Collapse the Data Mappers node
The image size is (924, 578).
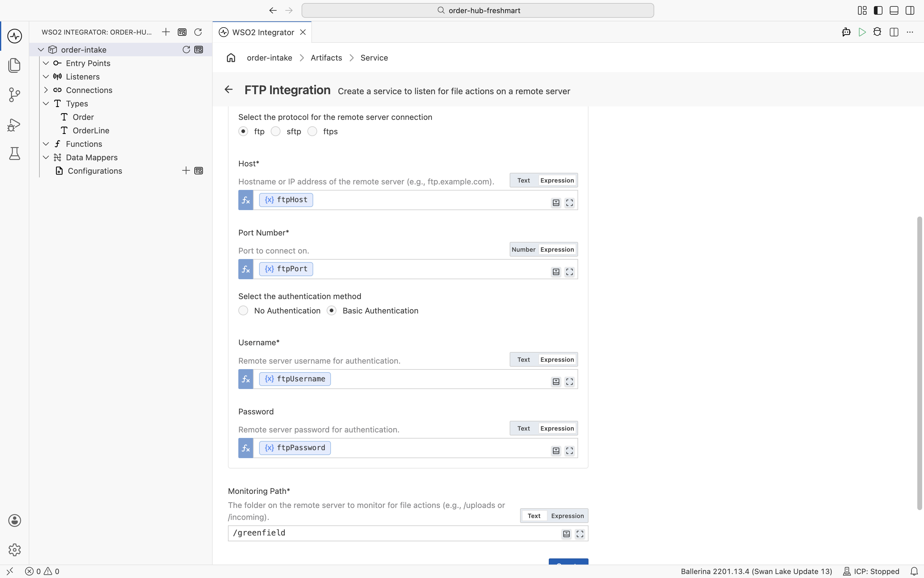[46, 157]
